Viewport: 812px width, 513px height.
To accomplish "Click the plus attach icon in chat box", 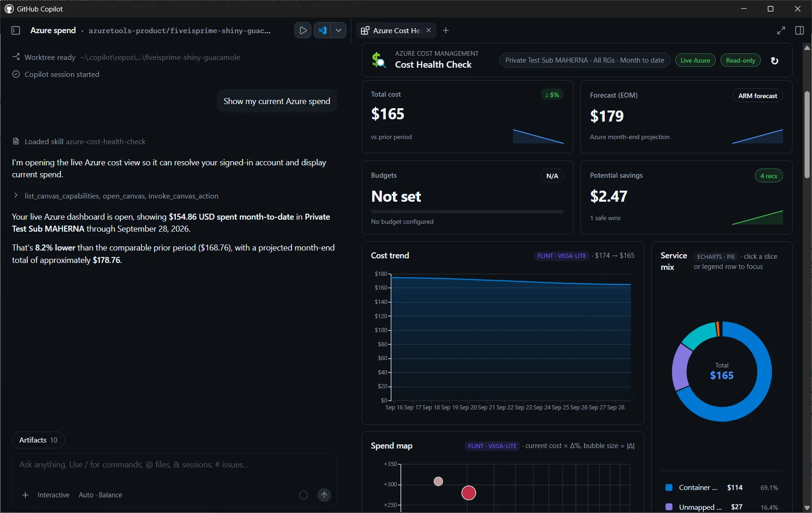I will tap(25, 495).
